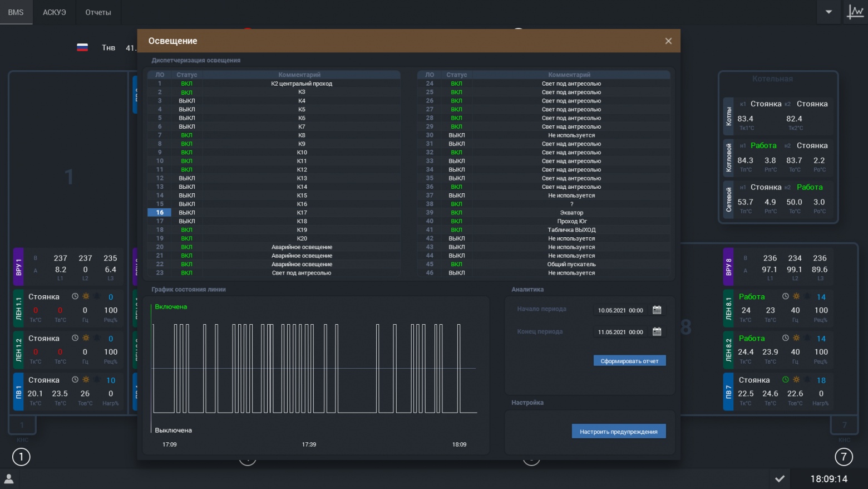The image size is (868, 489).
Task: Expand the top bar dropdown arrow
Action: [828, 12]
